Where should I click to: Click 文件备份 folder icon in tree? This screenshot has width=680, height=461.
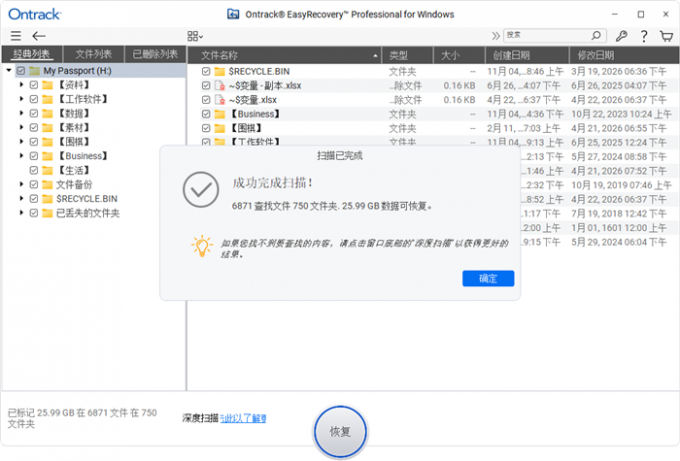[47, 184]
